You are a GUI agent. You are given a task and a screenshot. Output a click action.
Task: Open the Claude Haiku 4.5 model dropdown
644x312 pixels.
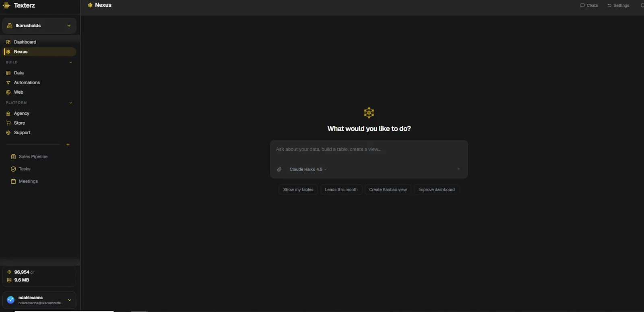click(308, 169)
